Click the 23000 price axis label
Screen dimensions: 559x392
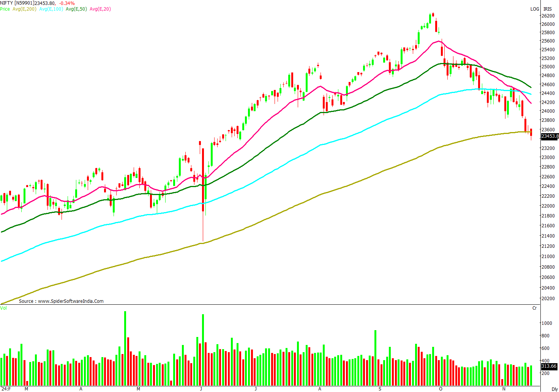pyautogui.click(x=548, y=157)
